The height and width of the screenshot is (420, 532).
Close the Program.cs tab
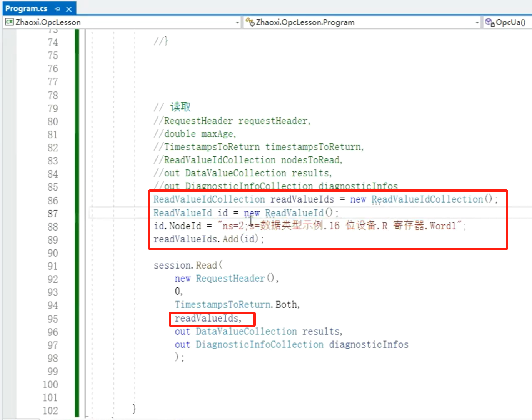click(x=69, y=9)
